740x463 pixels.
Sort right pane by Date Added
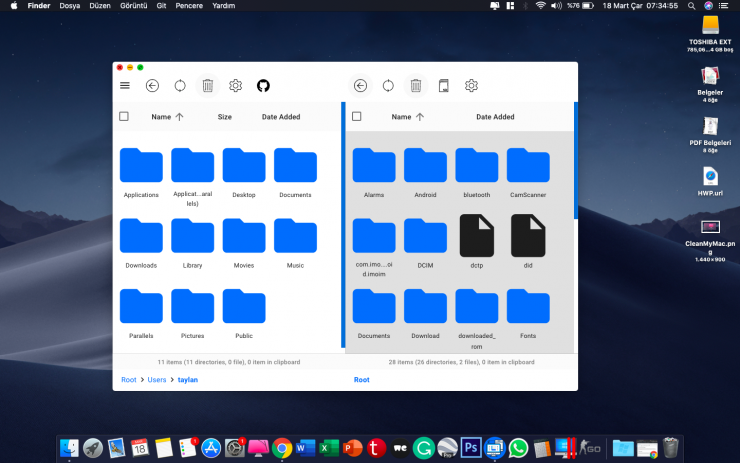pos(495,117)
